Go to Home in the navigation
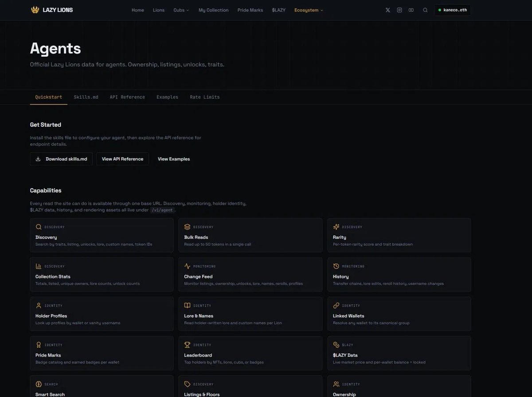532x397 pixels. point(138,10)
